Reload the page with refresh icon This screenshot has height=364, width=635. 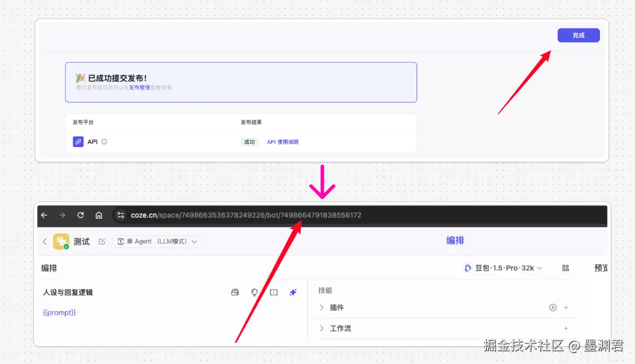coord(81,215)
